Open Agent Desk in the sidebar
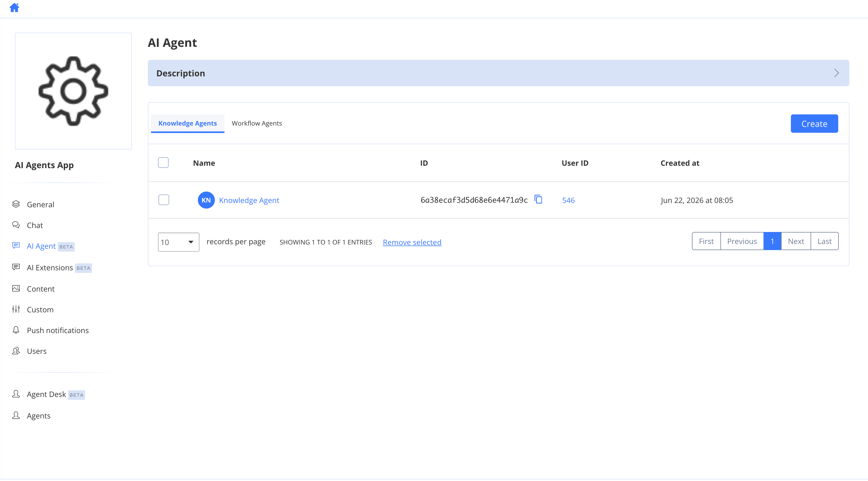The image size is (868, 481). [x=47, y=394]
